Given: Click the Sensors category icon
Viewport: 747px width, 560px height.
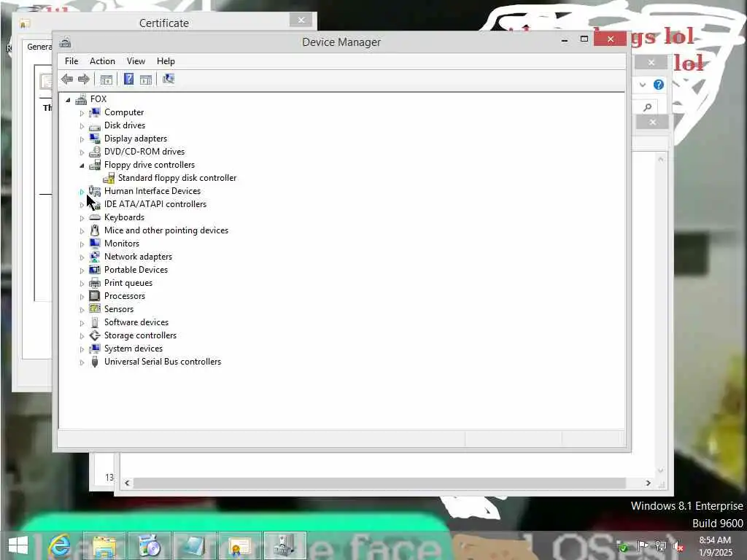Looking at the screenshot, I should pos(95,309).
